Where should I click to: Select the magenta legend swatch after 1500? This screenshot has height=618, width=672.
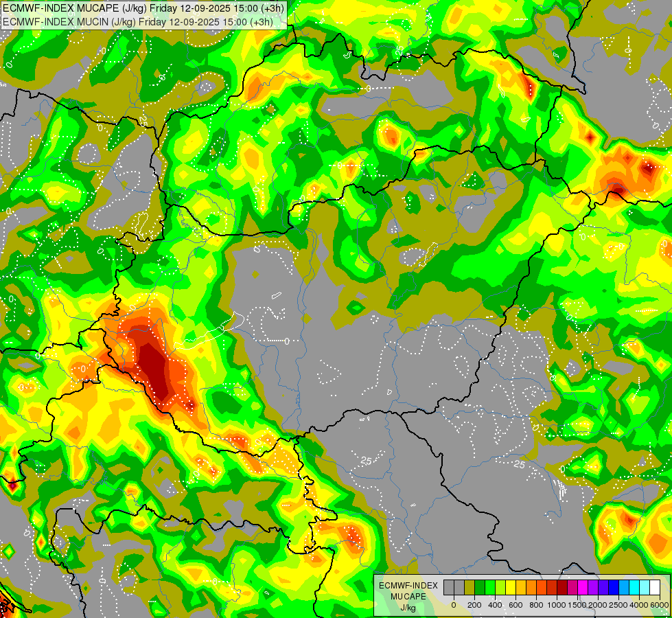click(x=583, y=587)
